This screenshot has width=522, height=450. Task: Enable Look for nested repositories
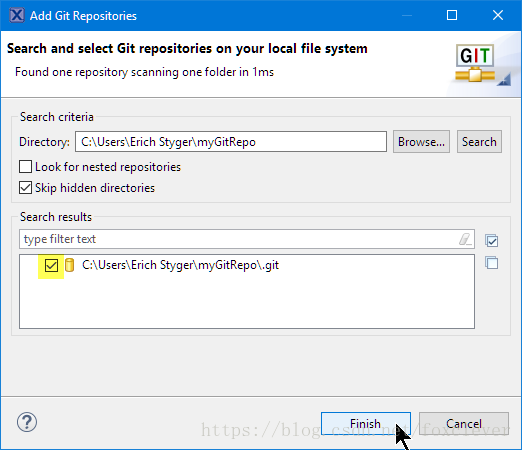(26, 167)
